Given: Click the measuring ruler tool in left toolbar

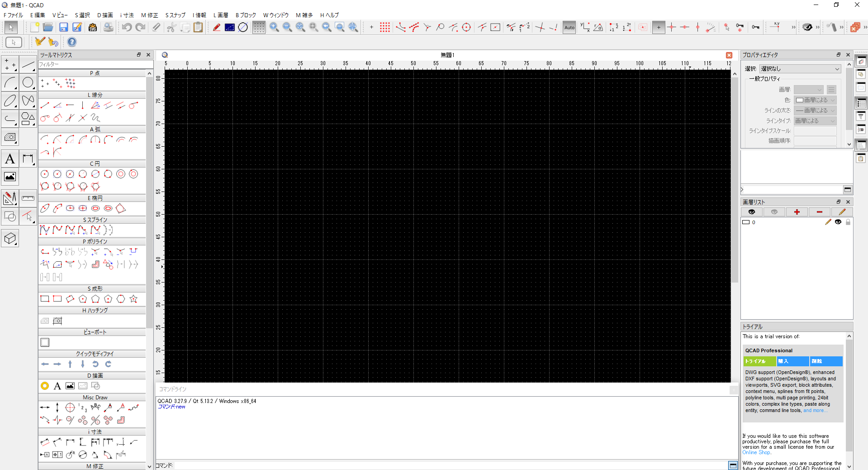Looking at the screenshot, I should pyautogui.click(x=28, y=198).
